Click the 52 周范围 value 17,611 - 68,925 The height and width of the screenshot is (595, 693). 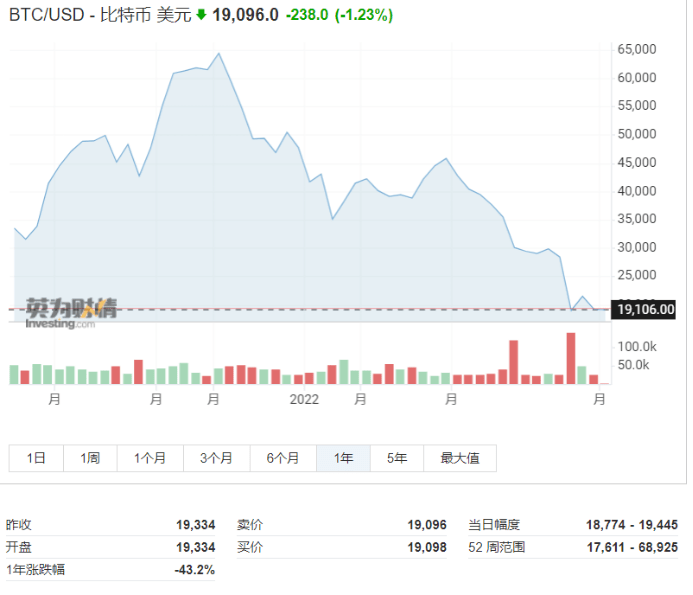pyautogui.click(x=633, y=547)
